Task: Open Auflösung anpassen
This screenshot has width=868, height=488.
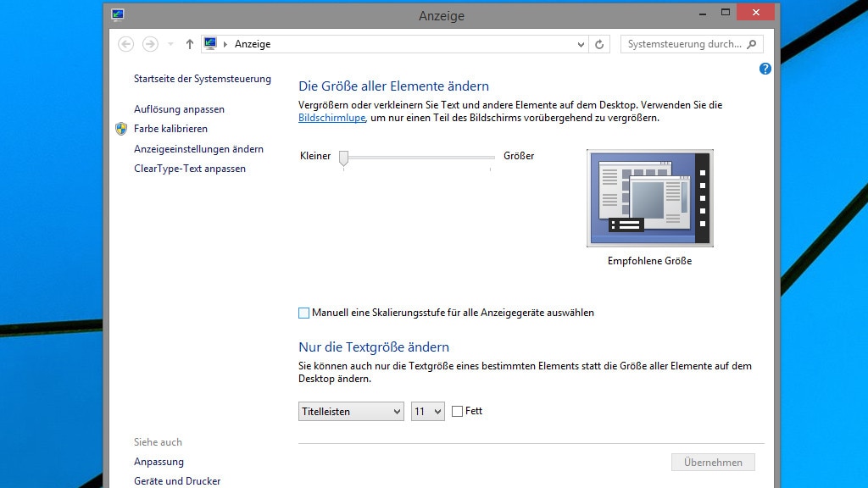Action: click(180, 109)
